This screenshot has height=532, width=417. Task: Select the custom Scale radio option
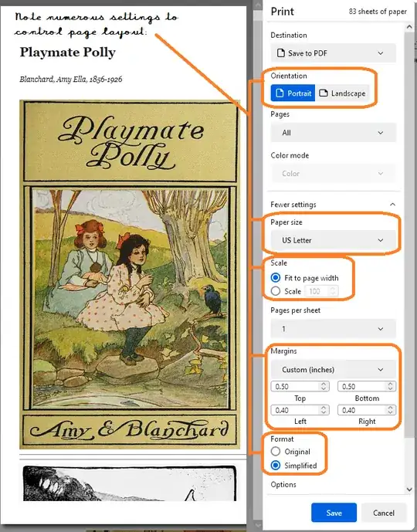pos(276,291)
